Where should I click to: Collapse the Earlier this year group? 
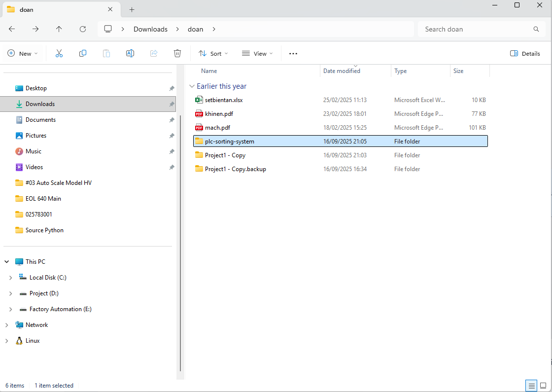click(192, 86)
